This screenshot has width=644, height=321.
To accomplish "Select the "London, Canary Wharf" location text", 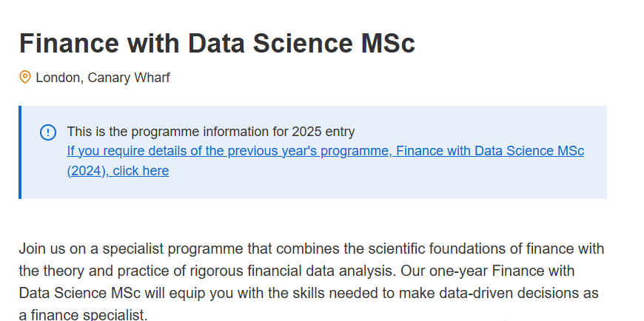I will pyautogui.click(x=103, y=78).
